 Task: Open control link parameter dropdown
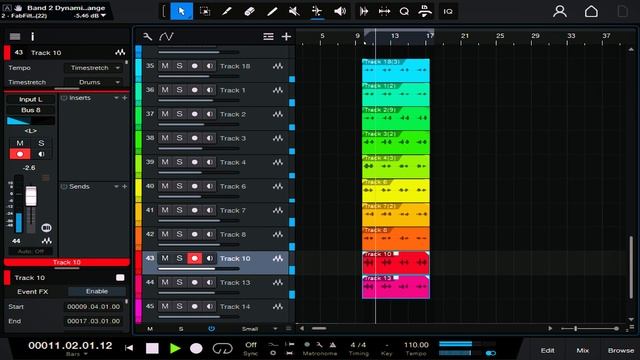(x=103, y=16)
